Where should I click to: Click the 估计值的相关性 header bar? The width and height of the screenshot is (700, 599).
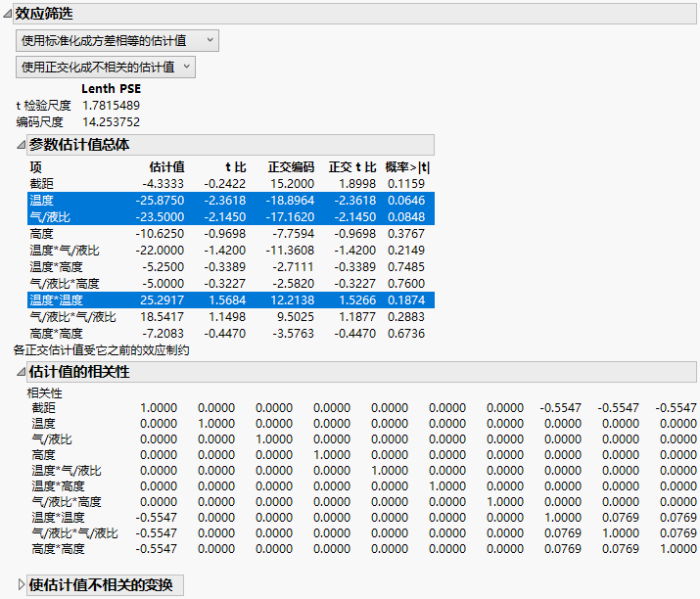[361, 371]
